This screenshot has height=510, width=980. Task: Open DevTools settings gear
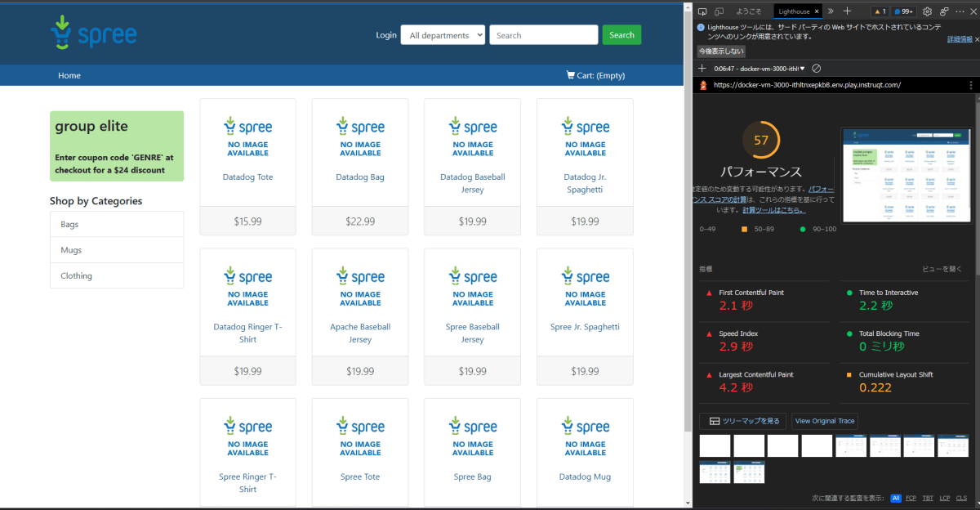[928, 11]
